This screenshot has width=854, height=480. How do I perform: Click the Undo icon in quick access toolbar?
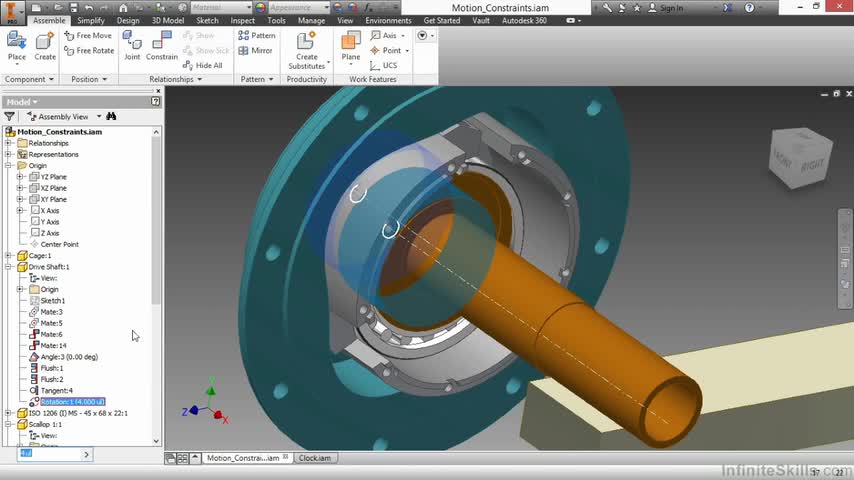89,8
